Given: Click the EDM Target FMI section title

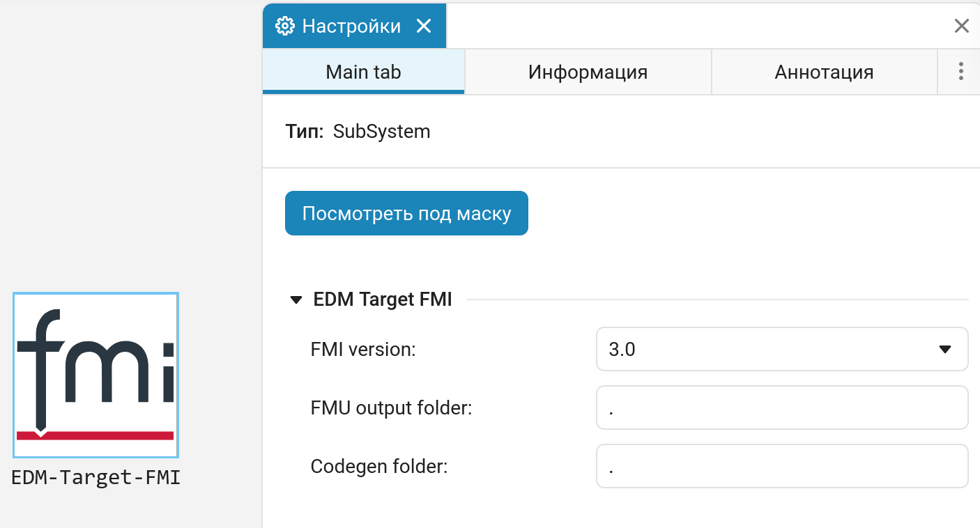Looking at the screenshot, I should coord(383,300).
